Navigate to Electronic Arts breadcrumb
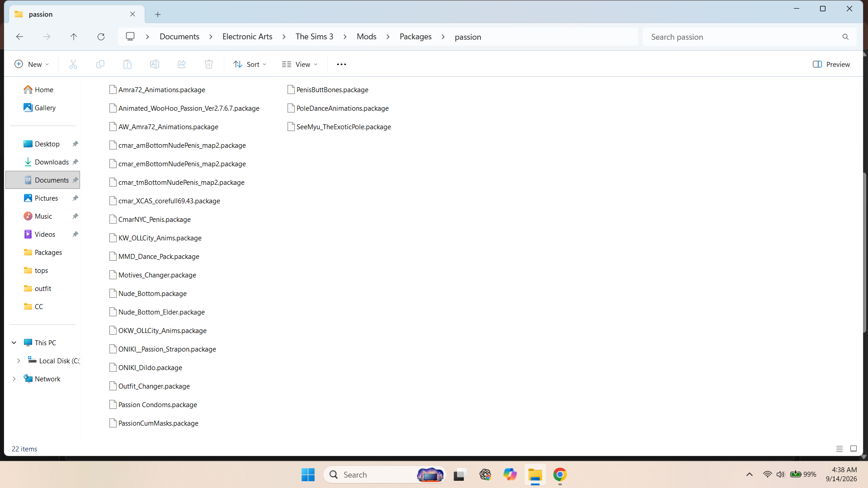This screenshot has height=488, width=868. [247, 37]
